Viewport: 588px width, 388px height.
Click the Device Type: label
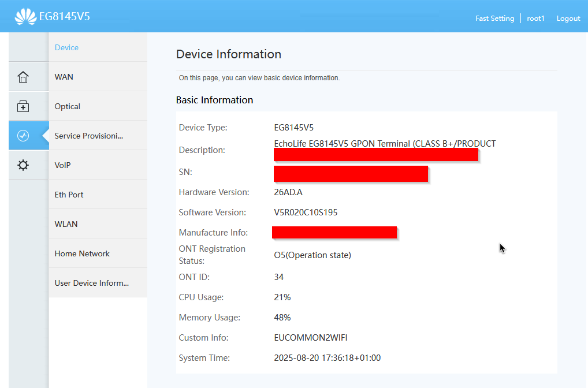pyautogui.click(x=203, y=128)
